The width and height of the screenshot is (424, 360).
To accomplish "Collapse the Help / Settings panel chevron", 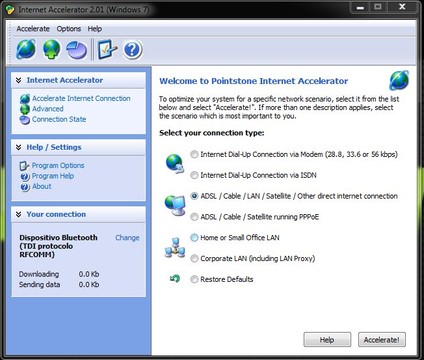I will coord(19,147).
